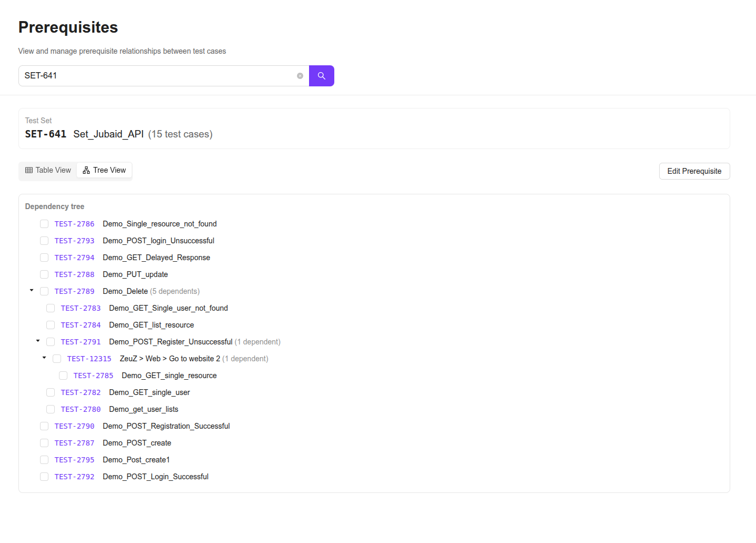Click the Edit Prerequisite button
Image resolution: width=756 pixels, height=543 pixels.
(x=694, y=171)
